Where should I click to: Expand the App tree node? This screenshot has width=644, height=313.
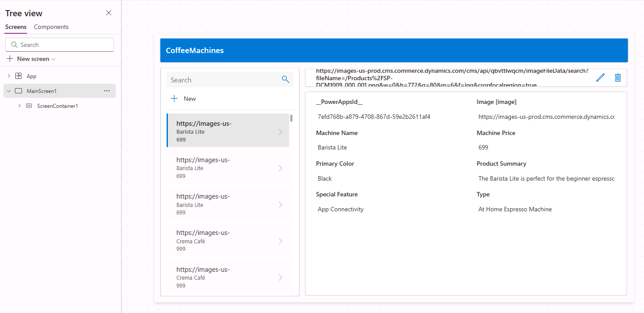[x=9, y=76]
